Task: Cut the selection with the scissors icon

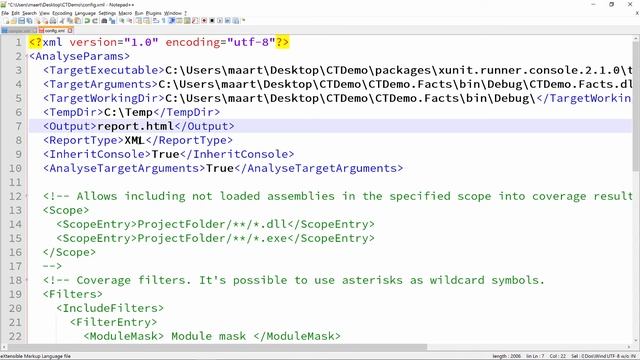Action: point(61,20)
